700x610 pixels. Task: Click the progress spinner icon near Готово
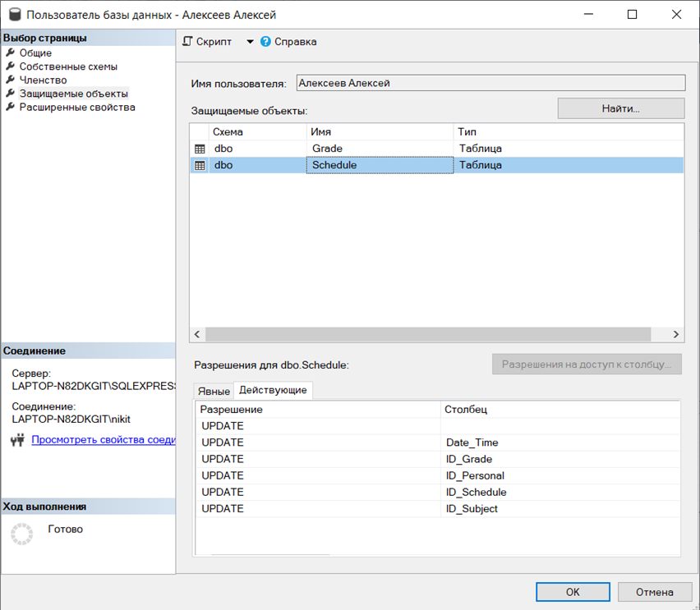coord(21,534)
